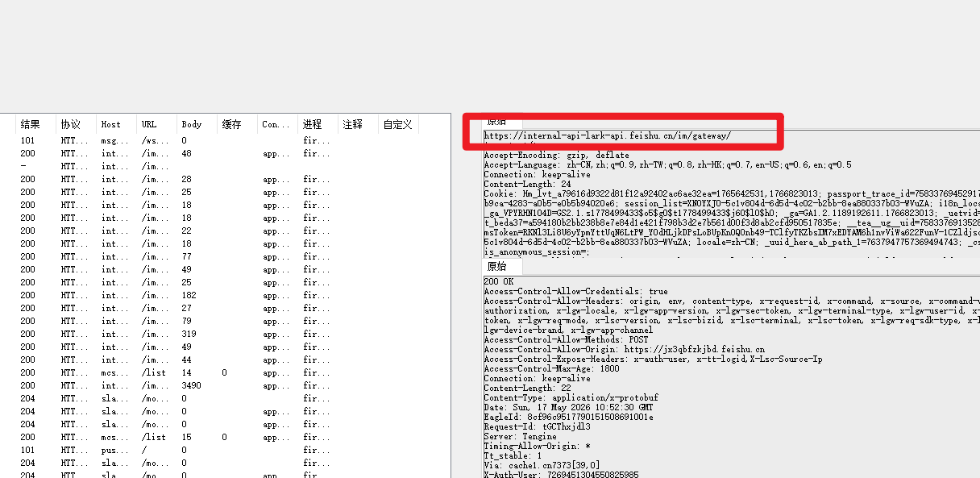Select the session row with body size 48

[226, 153]
